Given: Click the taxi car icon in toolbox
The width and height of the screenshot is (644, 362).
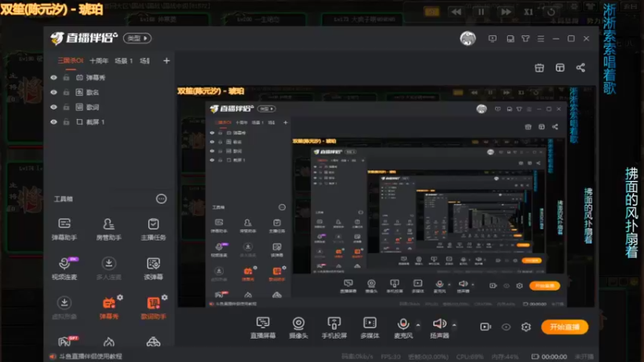Looking at the screenshot, I should point(153,341).
